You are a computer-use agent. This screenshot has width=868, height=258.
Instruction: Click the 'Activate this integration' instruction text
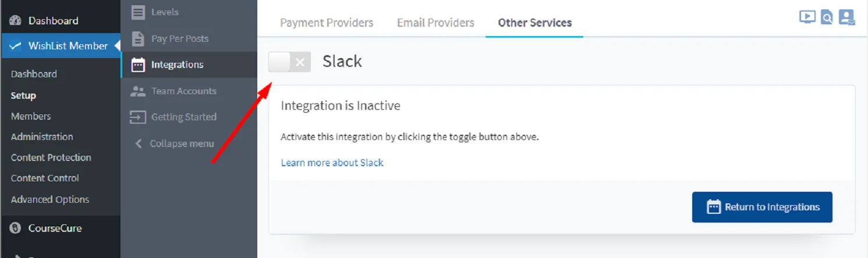click(410, 138)
